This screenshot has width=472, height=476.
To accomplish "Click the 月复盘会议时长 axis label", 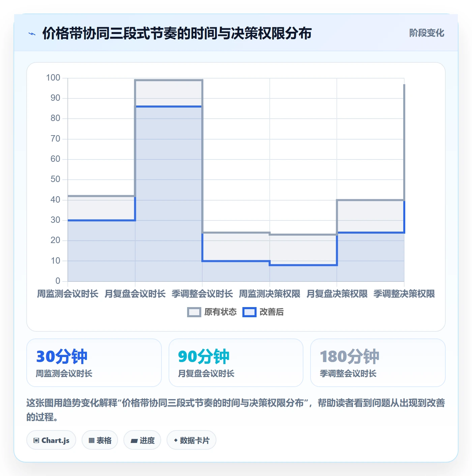I will [135, 294].
